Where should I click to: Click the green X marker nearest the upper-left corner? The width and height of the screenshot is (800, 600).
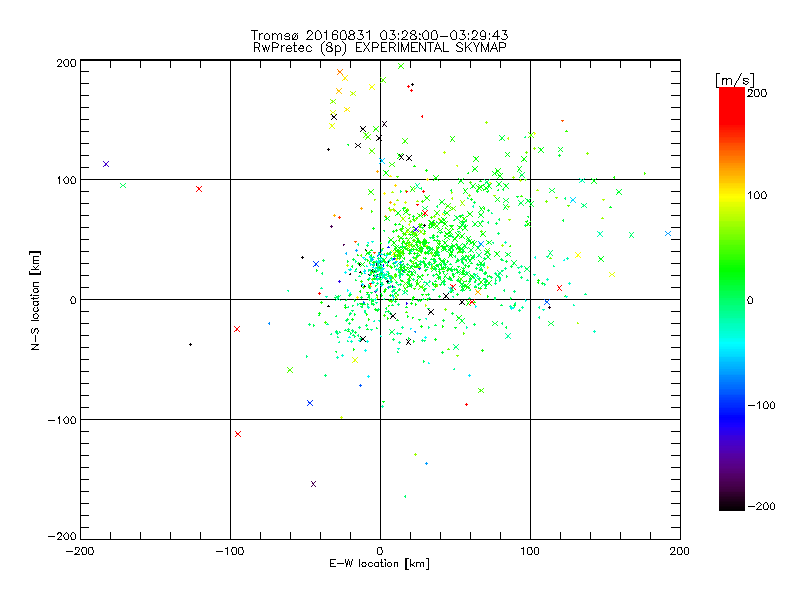click(122, 185)
